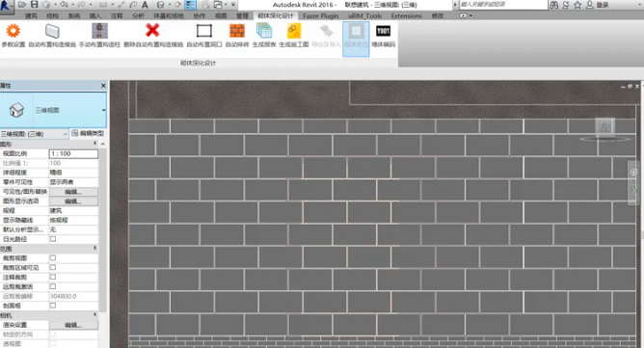Open 参数设置 gear icon in ribbon
Viewport: 644px width, 348px height.
[x=13, y=31]
